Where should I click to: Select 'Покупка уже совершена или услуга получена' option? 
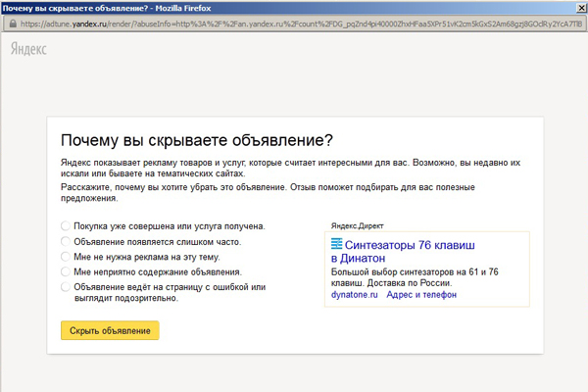[66, 226]
